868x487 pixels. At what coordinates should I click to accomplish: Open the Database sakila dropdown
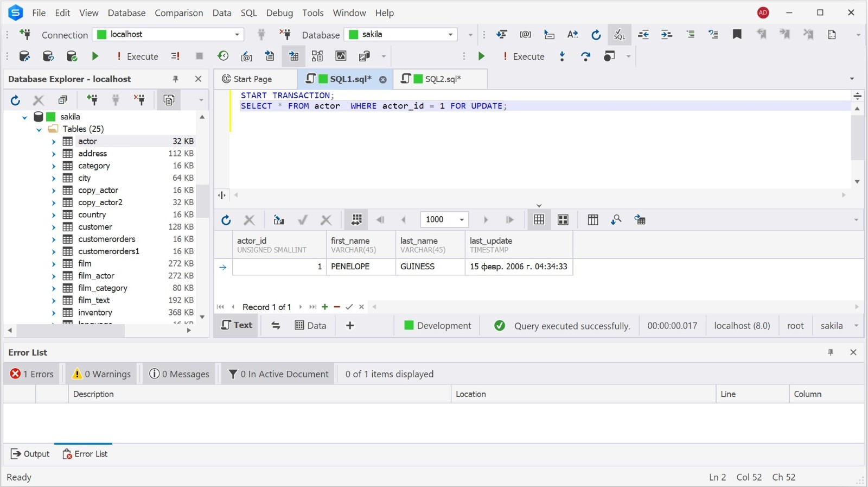pos(450,35)
